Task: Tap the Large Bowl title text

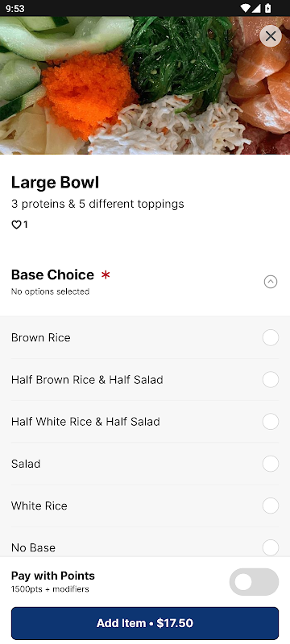Action: [55, 183]
